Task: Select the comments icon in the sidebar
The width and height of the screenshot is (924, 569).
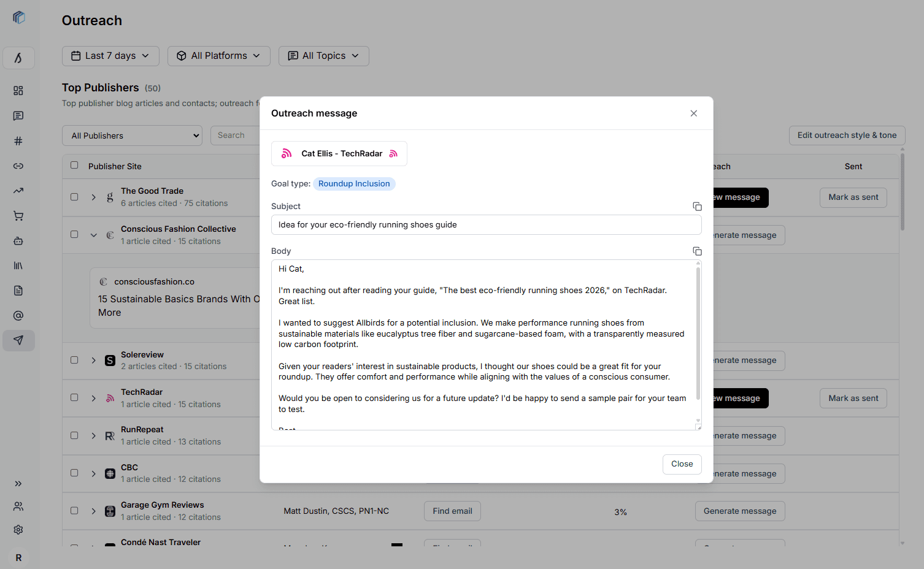Action: 18,116
